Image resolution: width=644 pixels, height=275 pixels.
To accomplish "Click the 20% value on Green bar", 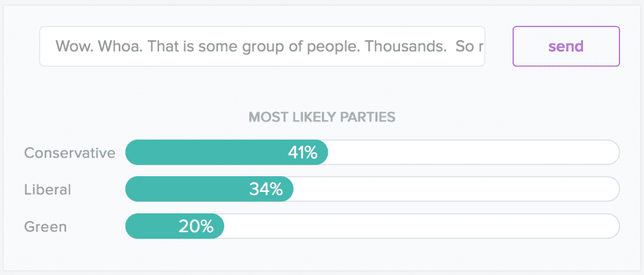I will point(196,227).
